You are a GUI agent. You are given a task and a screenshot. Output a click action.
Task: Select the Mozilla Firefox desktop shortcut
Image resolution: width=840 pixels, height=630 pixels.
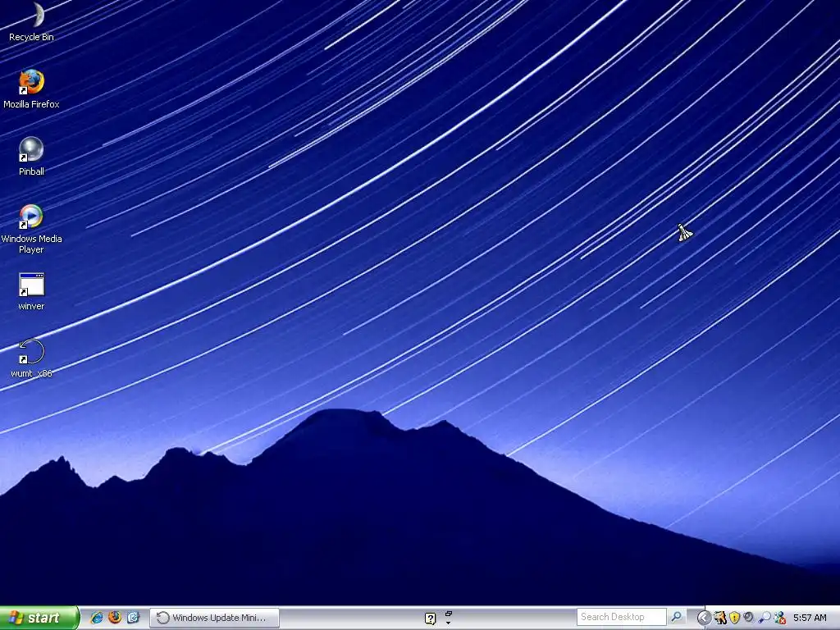(32, 89)
